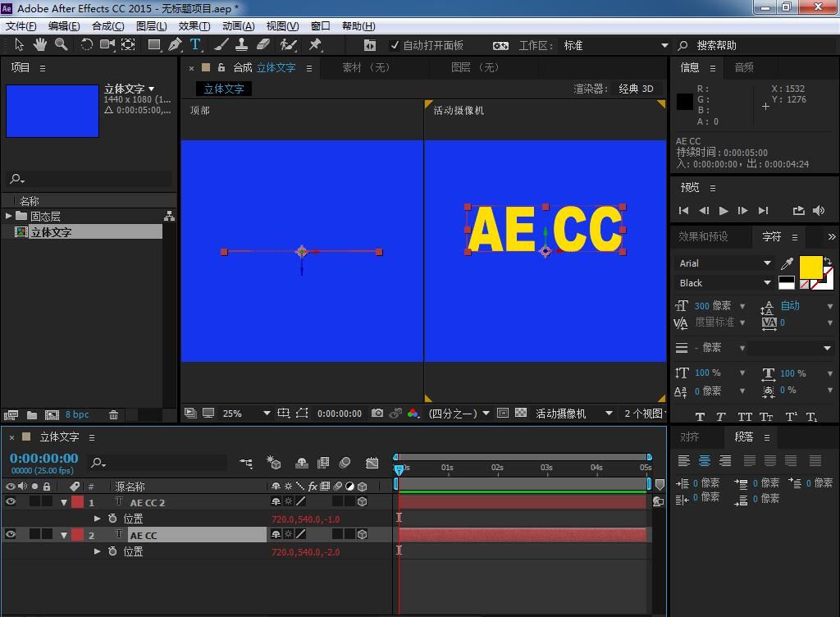
Task: Toggle faux bold text style
Action: [x=700, y=417]
